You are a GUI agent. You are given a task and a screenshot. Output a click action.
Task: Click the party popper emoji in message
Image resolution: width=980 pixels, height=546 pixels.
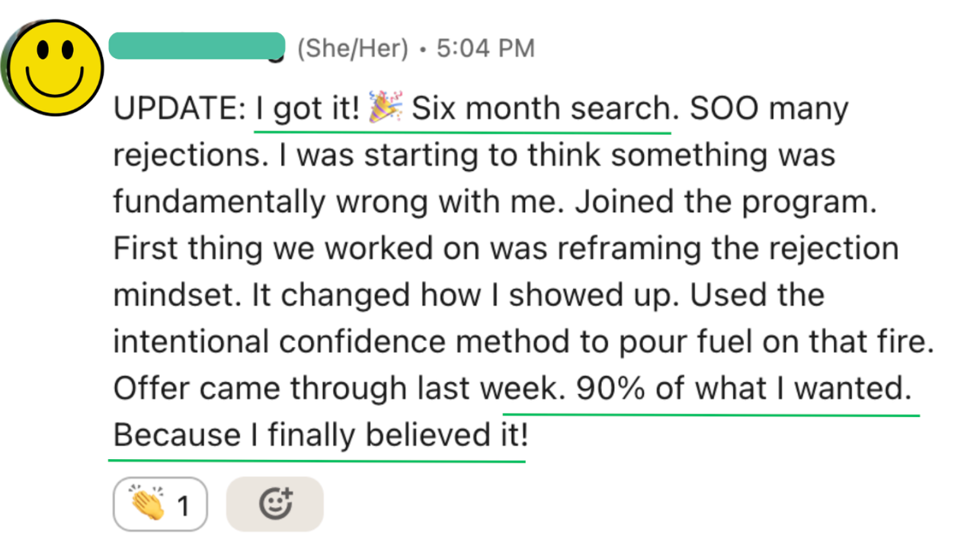point(385,108)
